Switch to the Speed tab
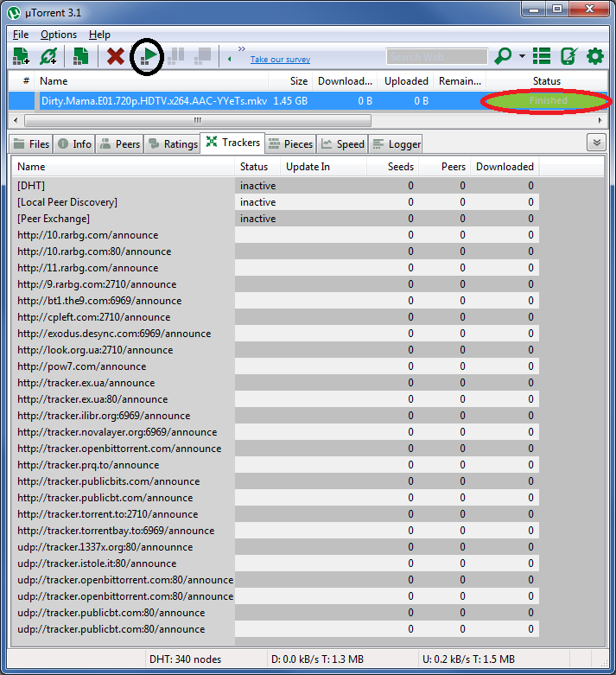Viewport: 616px width, 675px height. [x=343, y=143]
